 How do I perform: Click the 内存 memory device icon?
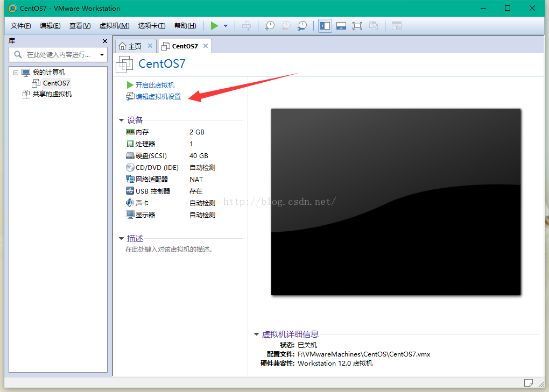point(130,132)
